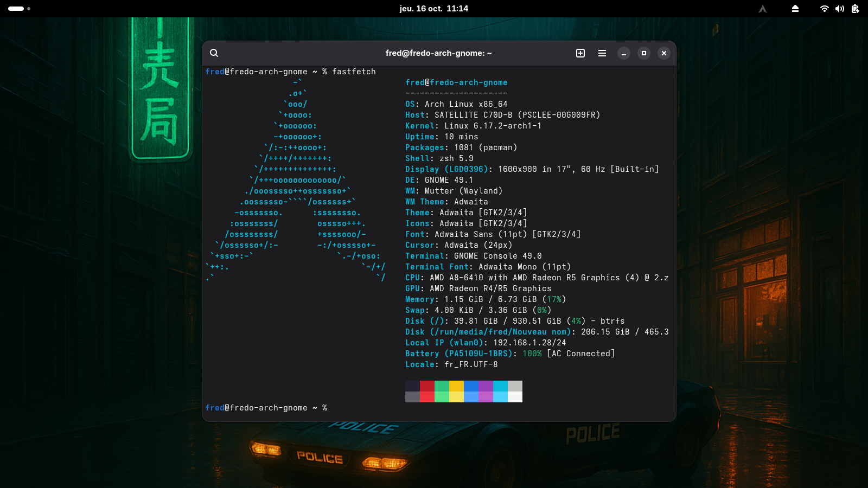The height and width of the screenshot is (488, 868).
Task: Click the Arch Linux logo in top bar
Action: pyautogui.click(x=763, y=9)
